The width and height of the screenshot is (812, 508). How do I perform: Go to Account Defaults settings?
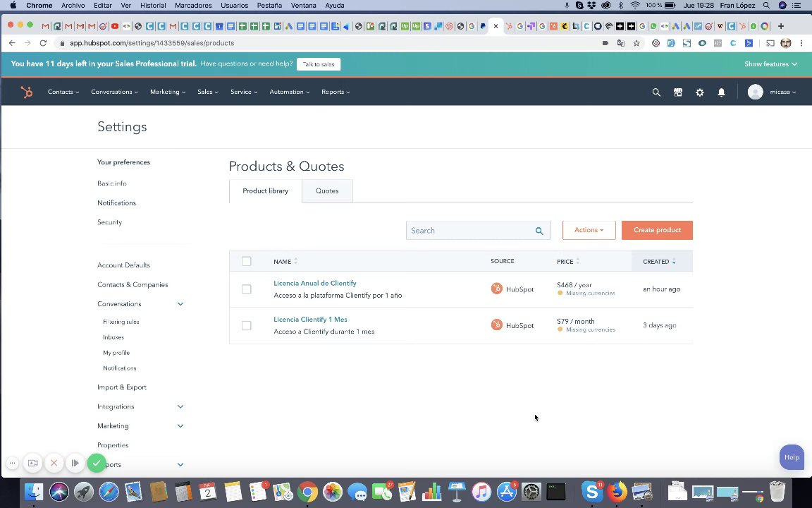124,265
